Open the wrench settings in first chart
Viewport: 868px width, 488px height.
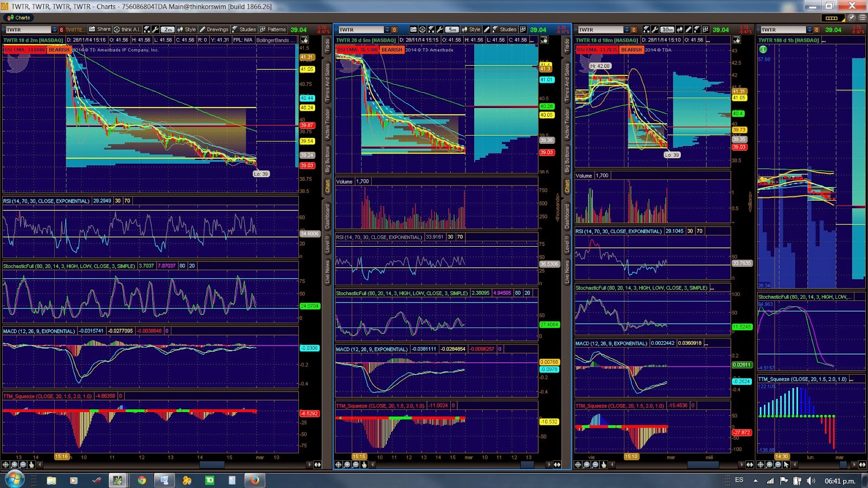155,29
